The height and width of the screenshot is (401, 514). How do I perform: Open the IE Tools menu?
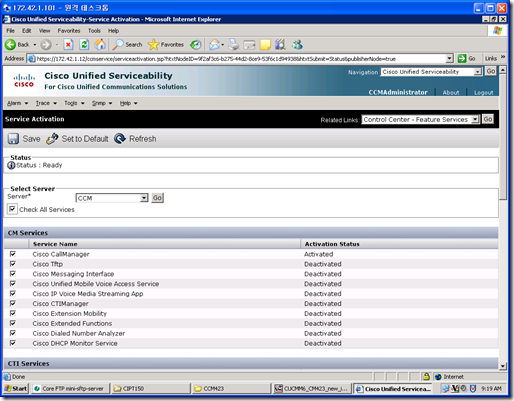[94, 31]
